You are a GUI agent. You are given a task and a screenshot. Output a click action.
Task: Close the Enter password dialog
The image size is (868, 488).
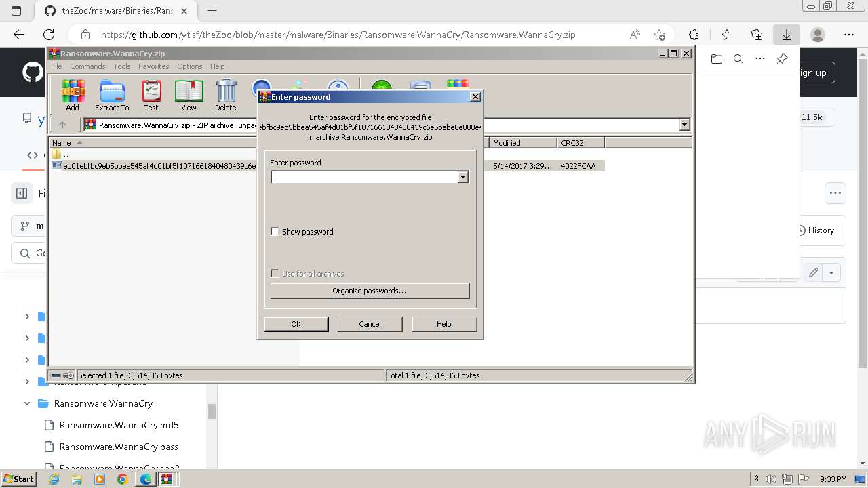click(475, 97)
